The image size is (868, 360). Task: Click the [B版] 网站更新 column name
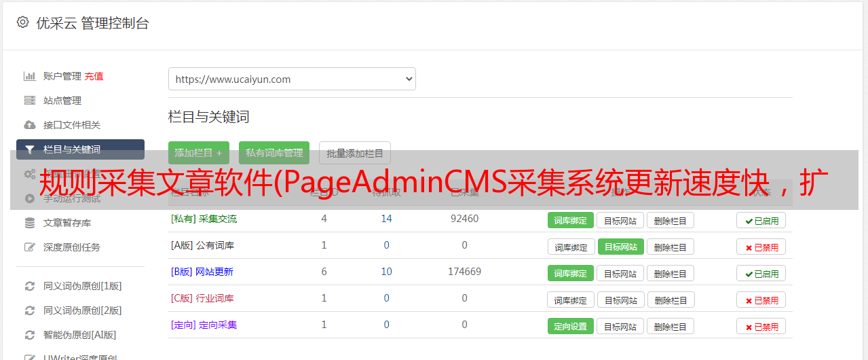pyautogui.click(x=202, y=272)
